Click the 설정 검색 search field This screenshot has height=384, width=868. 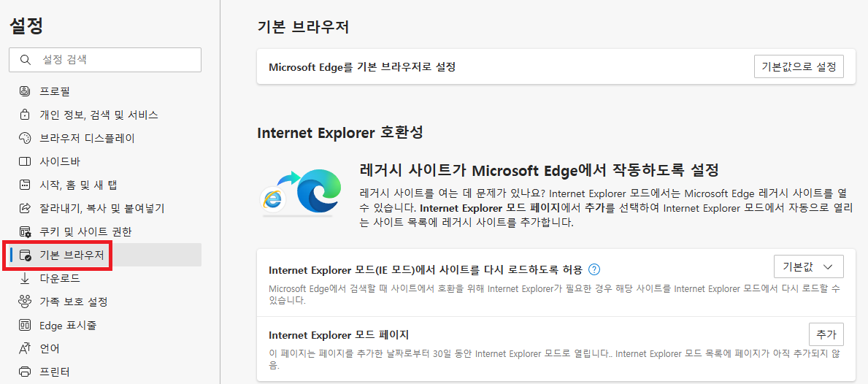coord(105,60)
